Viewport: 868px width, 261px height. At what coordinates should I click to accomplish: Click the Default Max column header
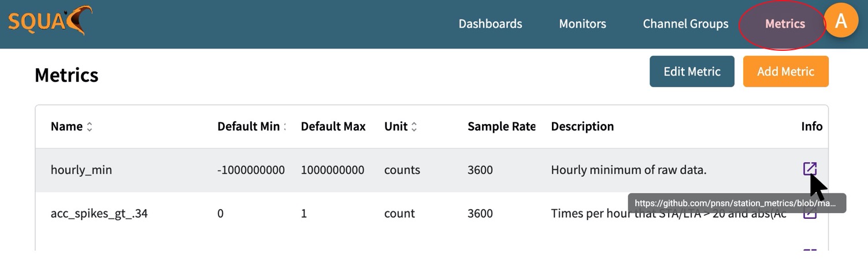tap(333, 126)
